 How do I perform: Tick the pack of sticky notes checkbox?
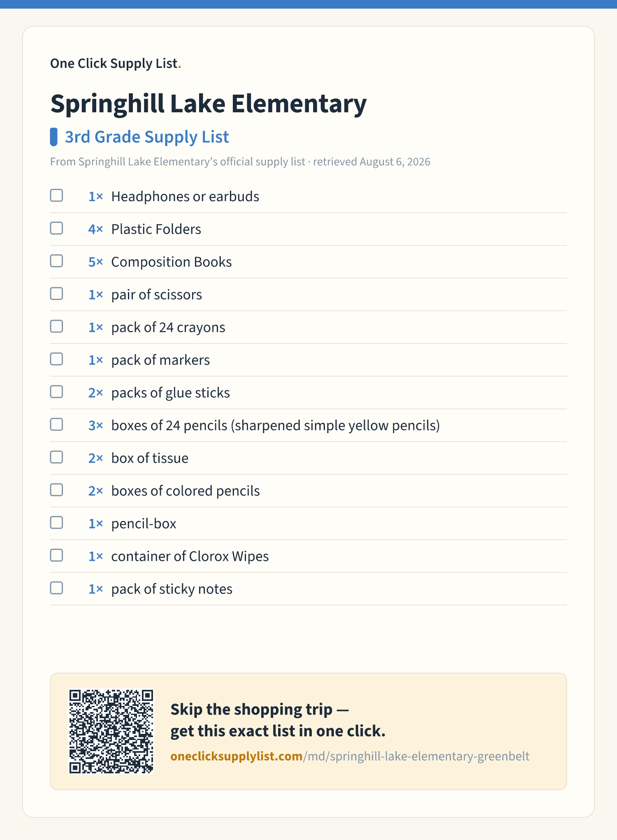point(56,588)
